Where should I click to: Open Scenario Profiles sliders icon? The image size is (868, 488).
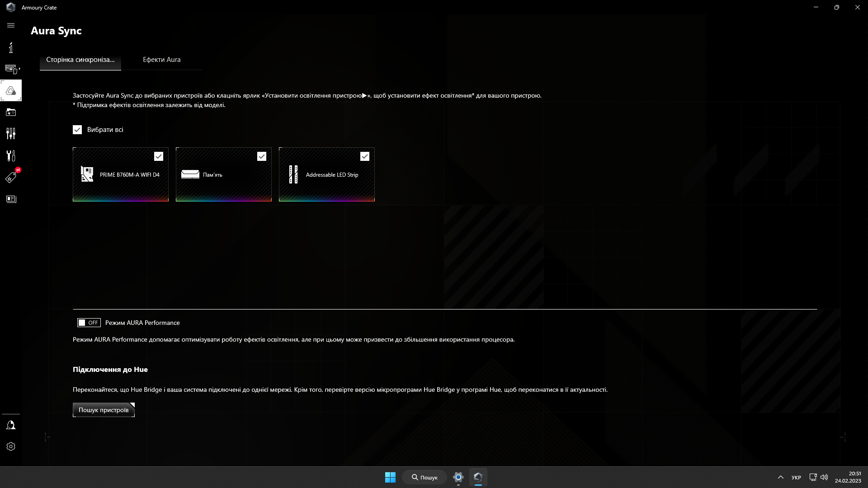(11, 133)
